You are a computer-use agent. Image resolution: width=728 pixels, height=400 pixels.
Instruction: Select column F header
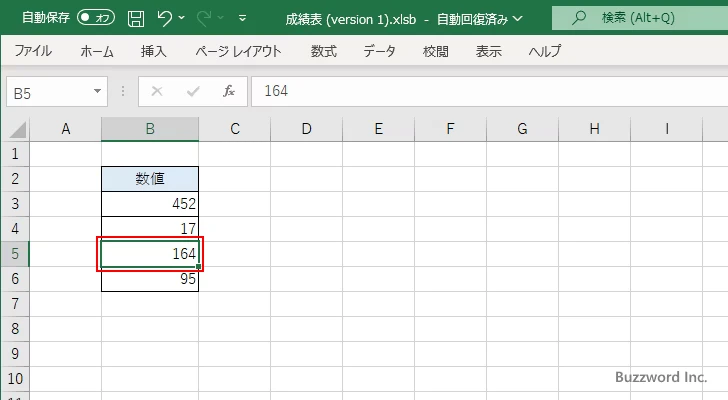(451, 129)
